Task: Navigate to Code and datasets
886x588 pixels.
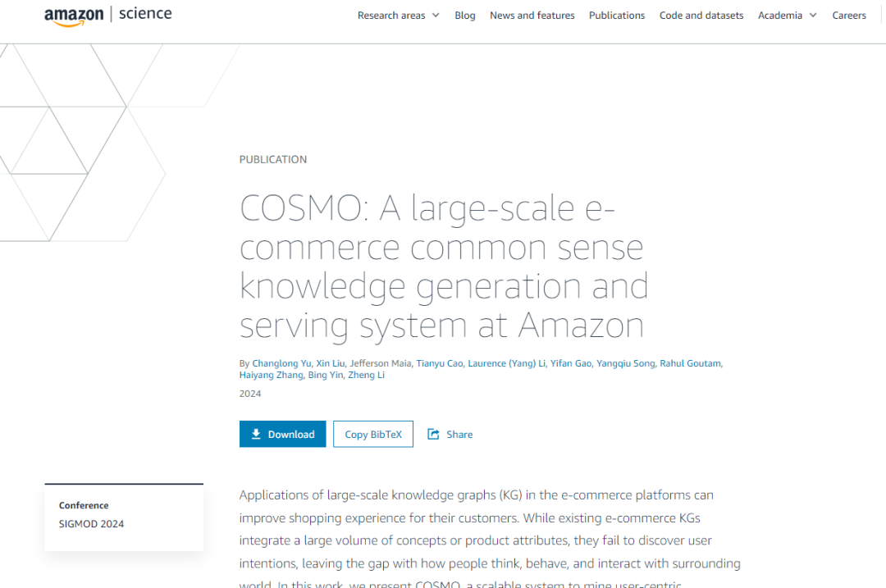Action: (701, 16)
